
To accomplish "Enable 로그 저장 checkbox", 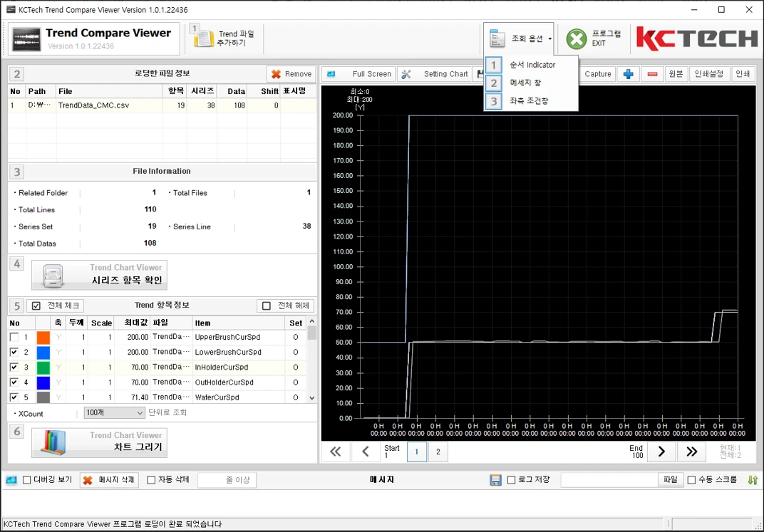I will coord(511,480).
